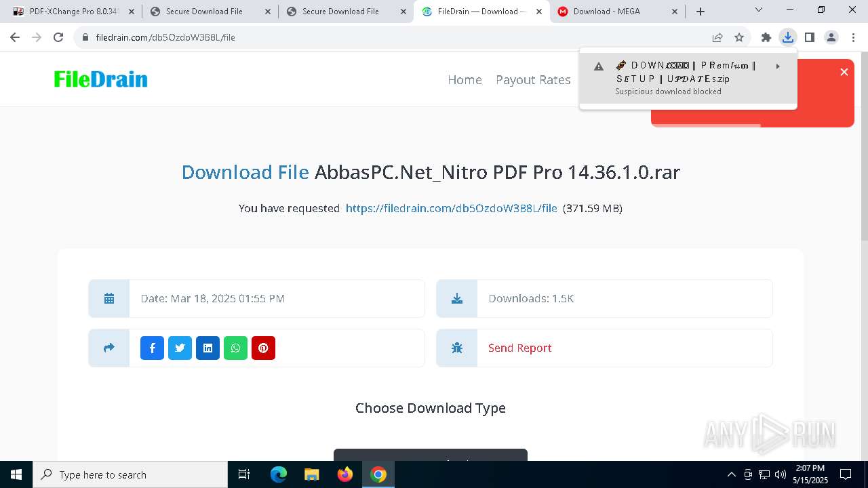
Task: Reload the FileDrain page
Action: coord(58,37)
